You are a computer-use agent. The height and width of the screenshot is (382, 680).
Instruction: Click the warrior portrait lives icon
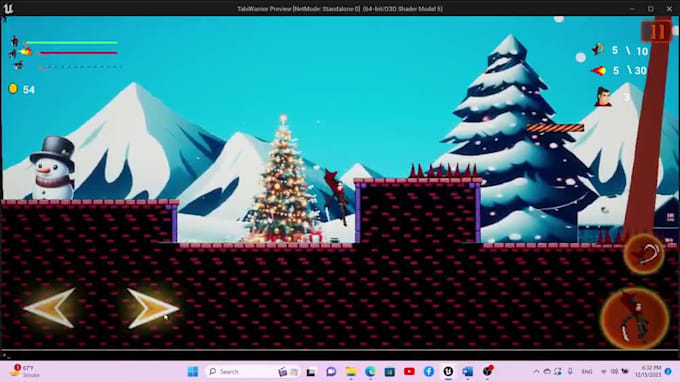coord(603,97)
